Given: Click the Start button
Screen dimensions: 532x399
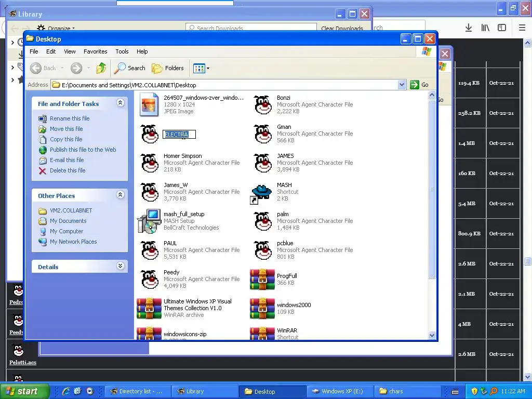Looking at the screenshot, I should pos(24,391).
